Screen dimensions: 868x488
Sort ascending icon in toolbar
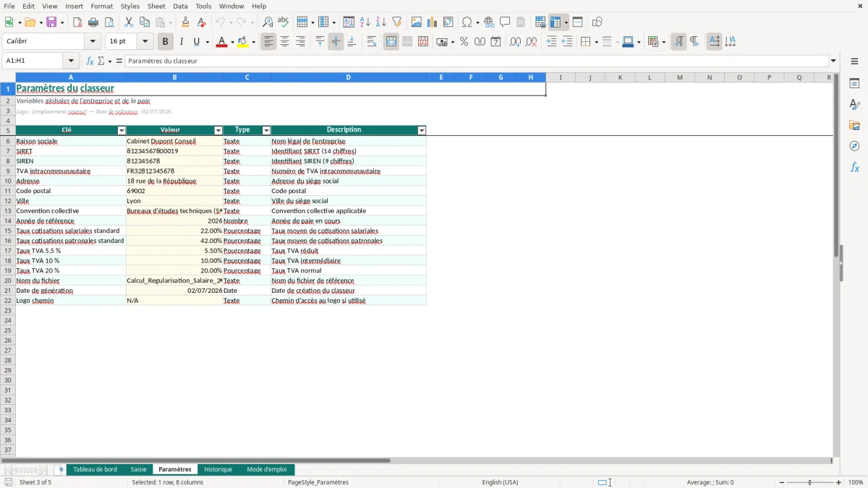(365, 22)
